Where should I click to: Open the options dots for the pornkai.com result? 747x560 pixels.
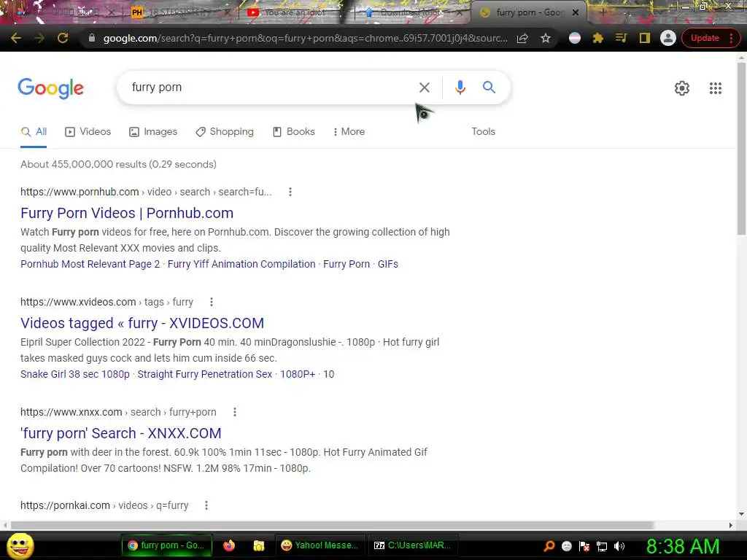click(206, 505)
